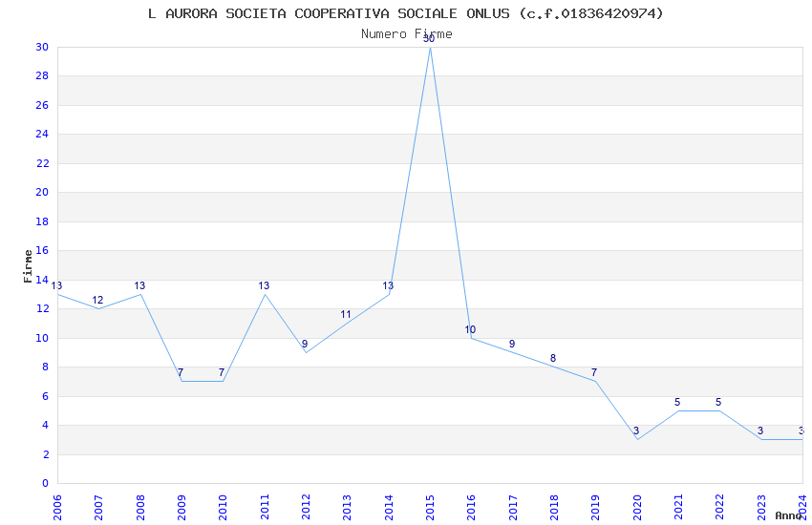Screen dimensions: 812x525
Task: Click y-axis tick label 6
Action: point(45,397)
